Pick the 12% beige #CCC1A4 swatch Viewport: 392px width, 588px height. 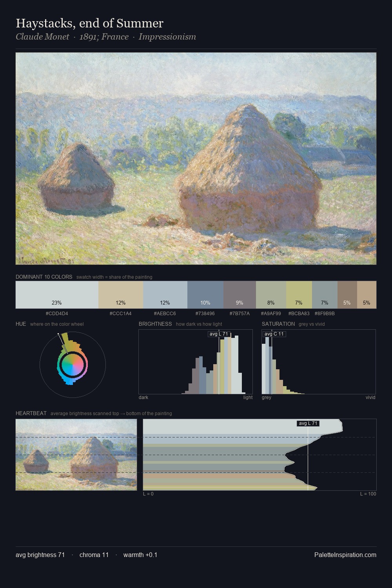point(121,295)
